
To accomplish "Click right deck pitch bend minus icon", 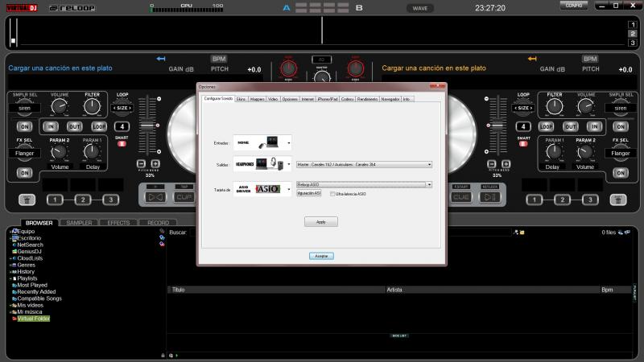I will tap(491, 164).
